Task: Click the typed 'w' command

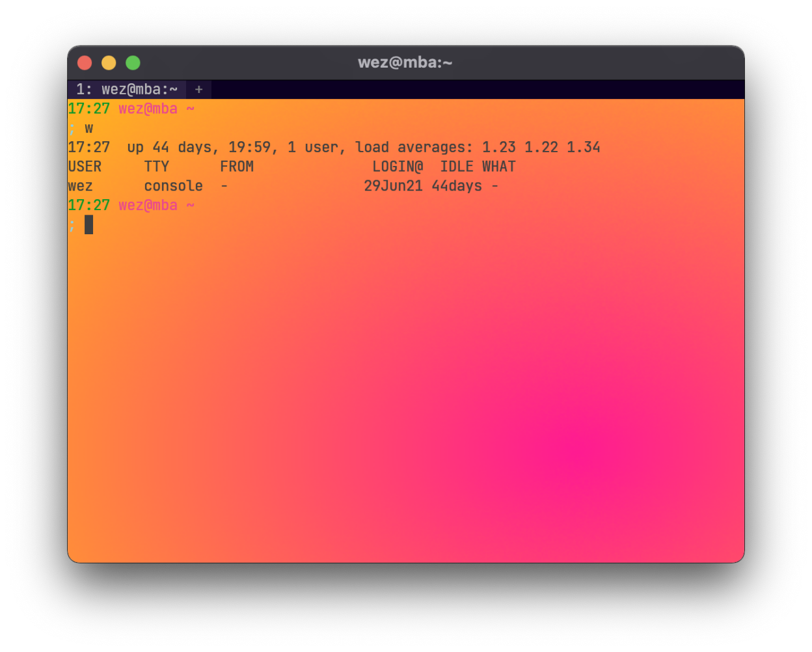Action: [x=89, y=128]
